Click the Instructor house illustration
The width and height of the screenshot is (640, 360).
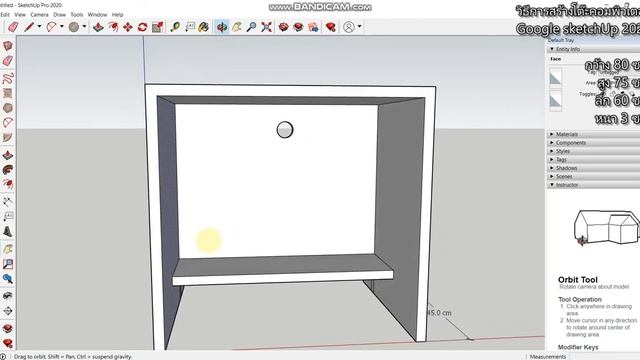(x=607, y=228)
